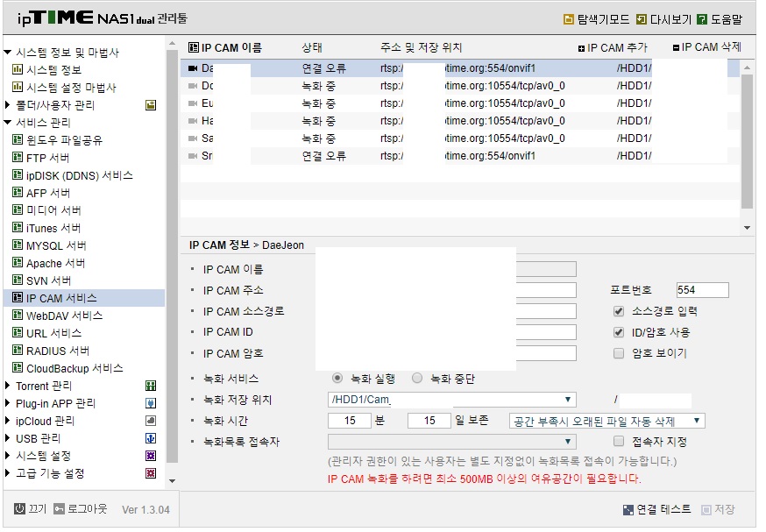Click the 끄기 power-off icon
766x532 pixels.
(19, 509)
